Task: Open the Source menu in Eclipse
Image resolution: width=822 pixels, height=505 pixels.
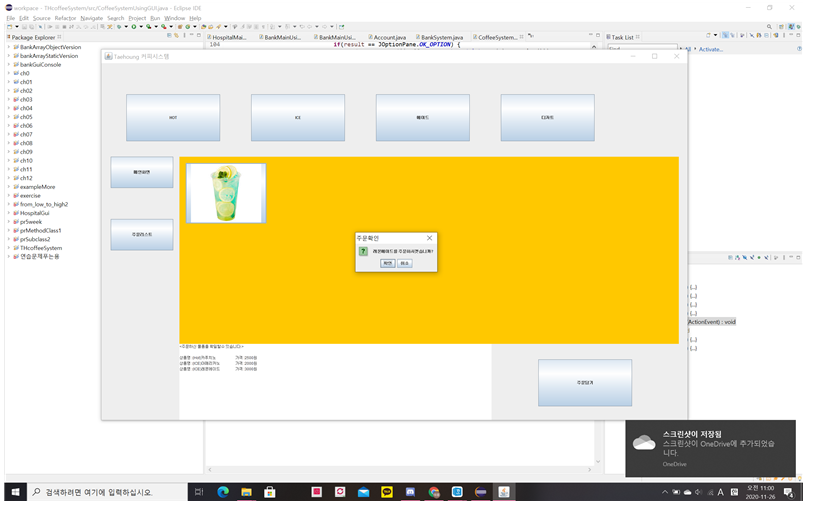Action: pos(41,18)
